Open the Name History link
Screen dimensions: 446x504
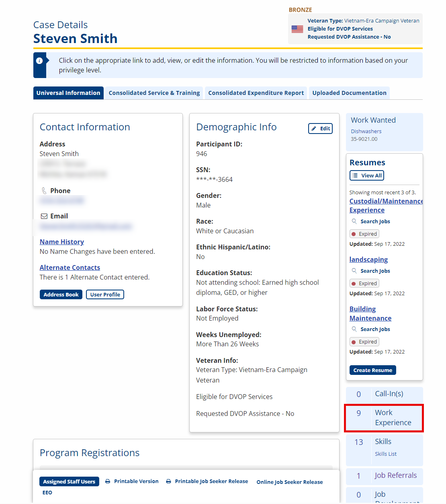pyautogui.click(x=62, y=242)
